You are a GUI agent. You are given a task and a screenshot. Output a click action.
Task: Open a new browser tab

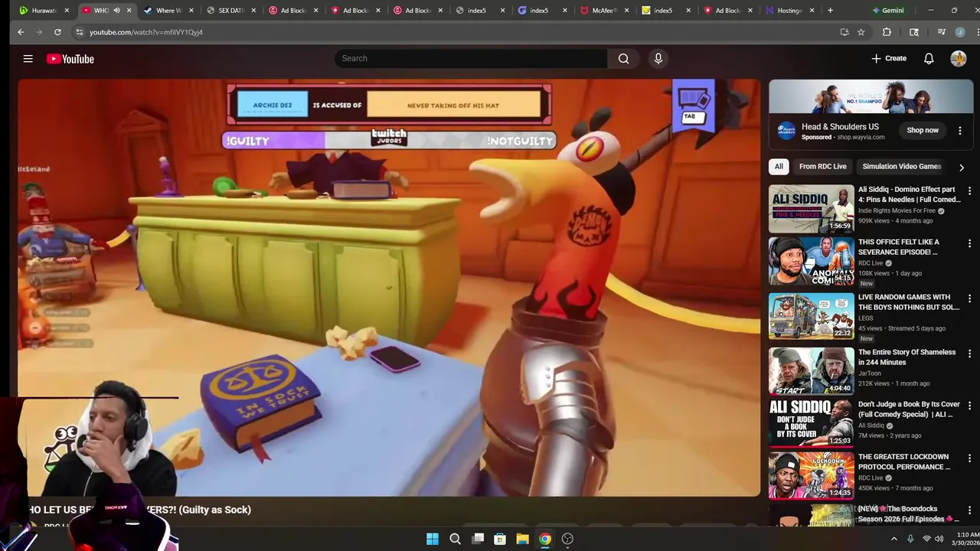pyautogui.click(x=830, y=11)
